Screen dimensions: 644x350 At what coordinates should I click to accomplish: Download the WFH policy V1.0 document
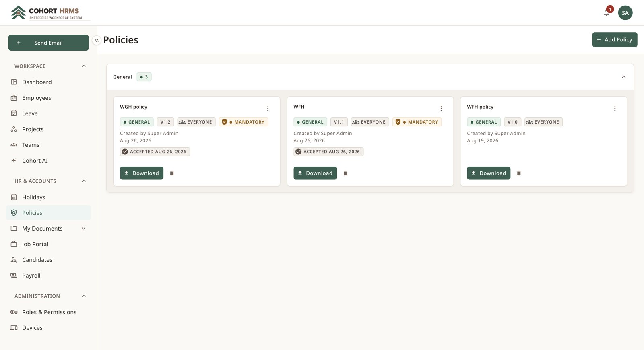[x=489, y=173]
